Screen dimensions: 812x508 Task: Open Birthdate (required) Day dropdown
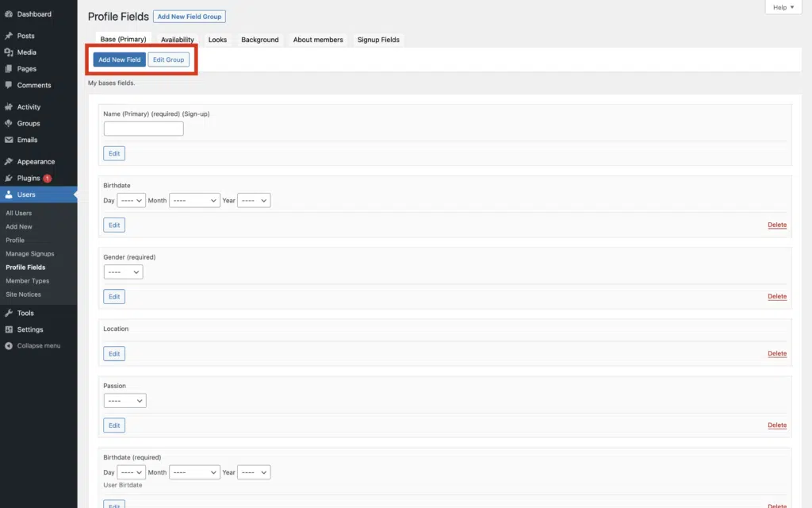point(131,472)
